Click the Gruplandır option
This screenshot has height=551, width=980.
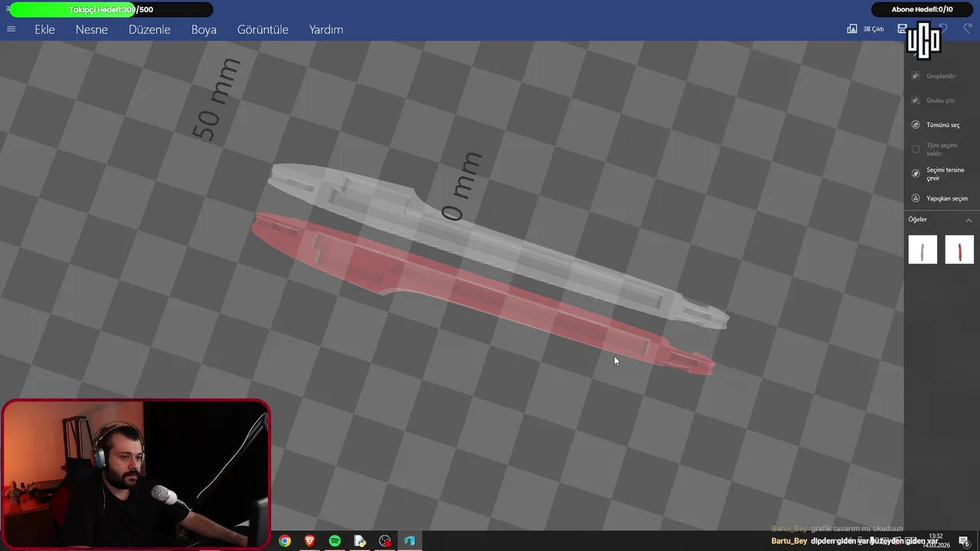933,76
